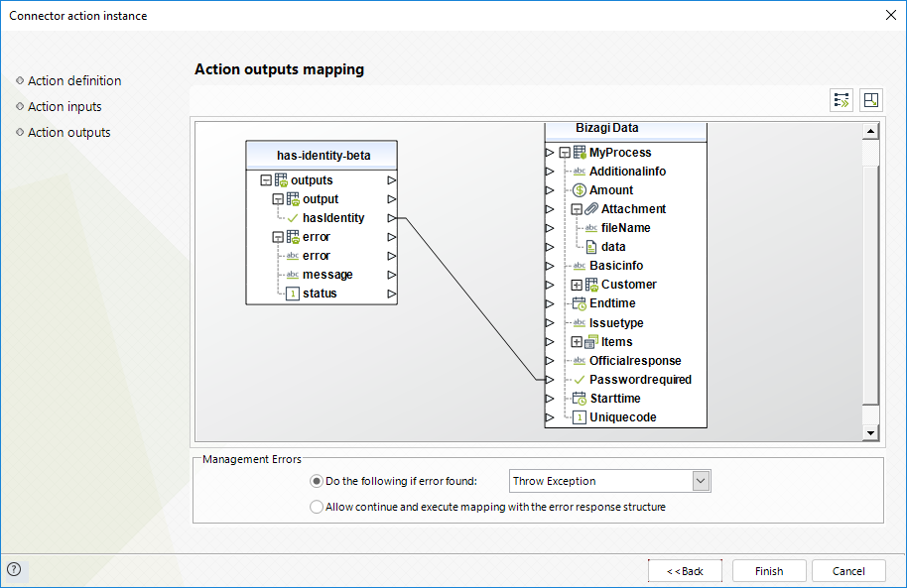Click the abc icon beside Issuetype
The height and width of the screenshot is (588, 907).
(579, 322)
